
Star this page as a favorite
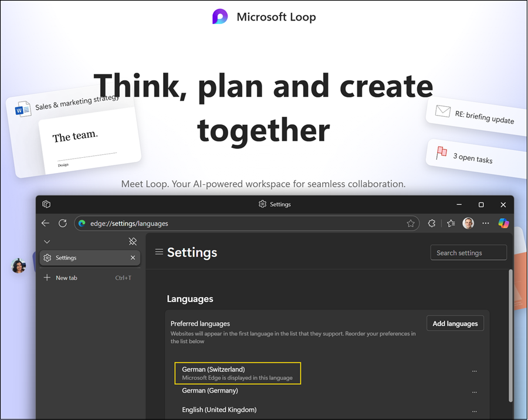pos(411,223)
